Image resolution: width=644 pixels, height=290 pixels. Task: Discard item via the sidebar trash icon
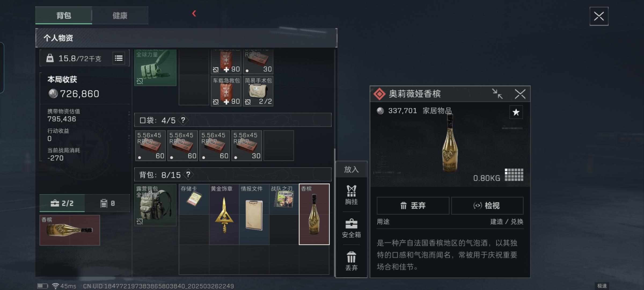click(x=351, y=261)
